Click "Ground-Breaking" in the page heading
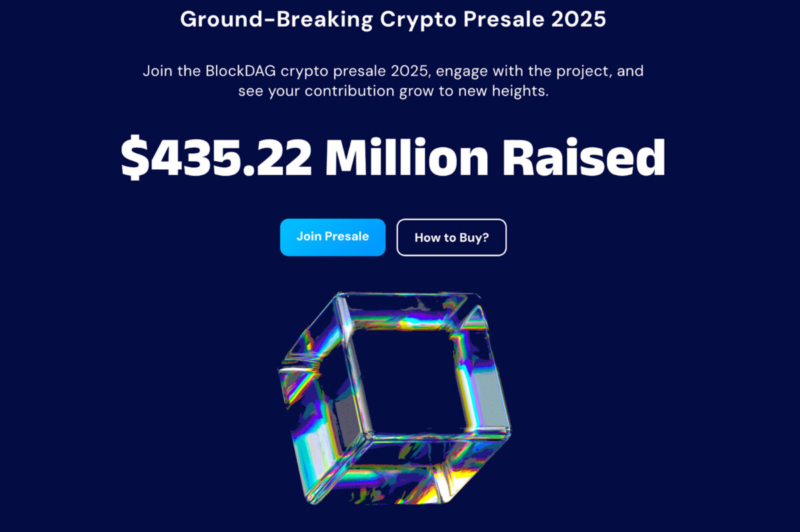The image size is (800, 532). coord(276,19)
